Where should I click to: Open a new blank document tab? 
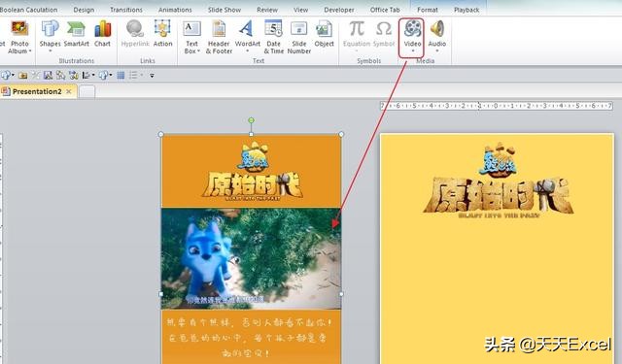click(x=86, y=92)
